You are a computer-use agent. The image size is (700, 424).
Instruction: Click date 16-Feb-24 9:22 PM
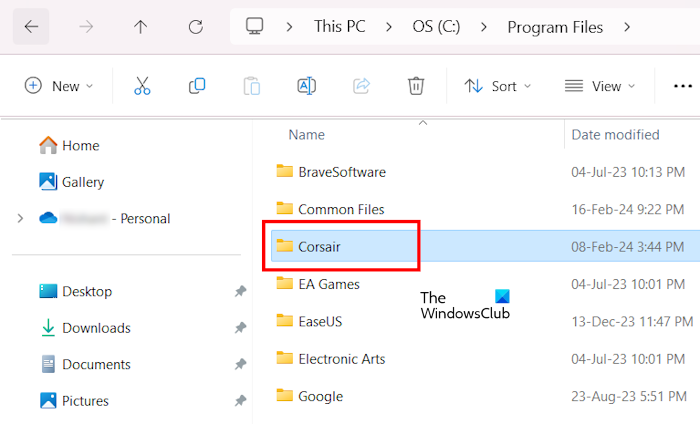(628, 209)
